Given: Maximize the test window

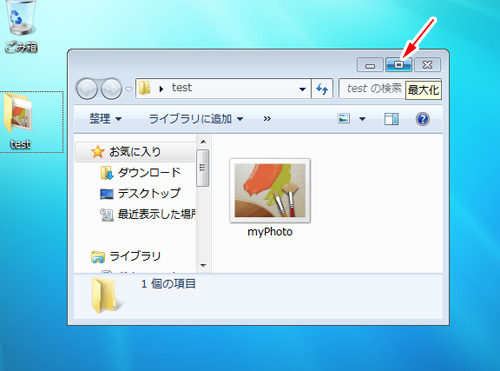Looking at the screenshot, I should pos(399,65).
